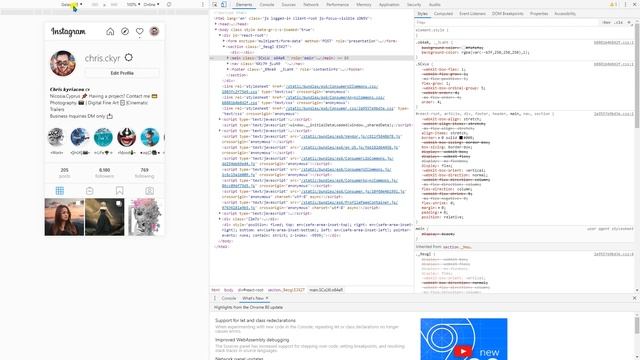Image resolution: width=640 pixels, height=360 pixels.
Task: Select the posts grid view icon
Action: tap(60, 191)
